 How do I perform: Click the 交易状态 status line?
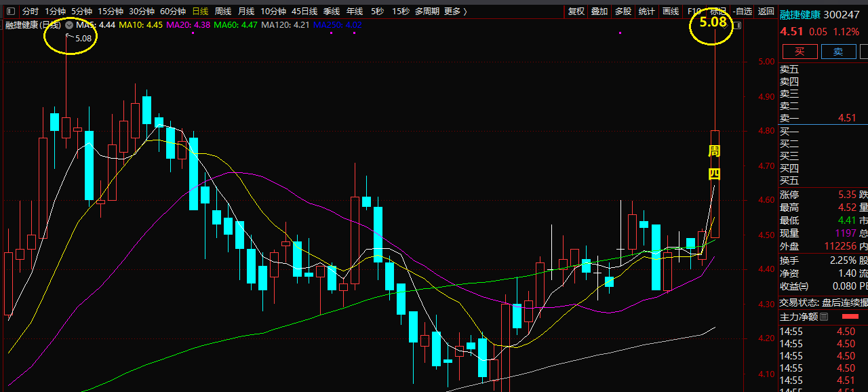coord(823,303)
